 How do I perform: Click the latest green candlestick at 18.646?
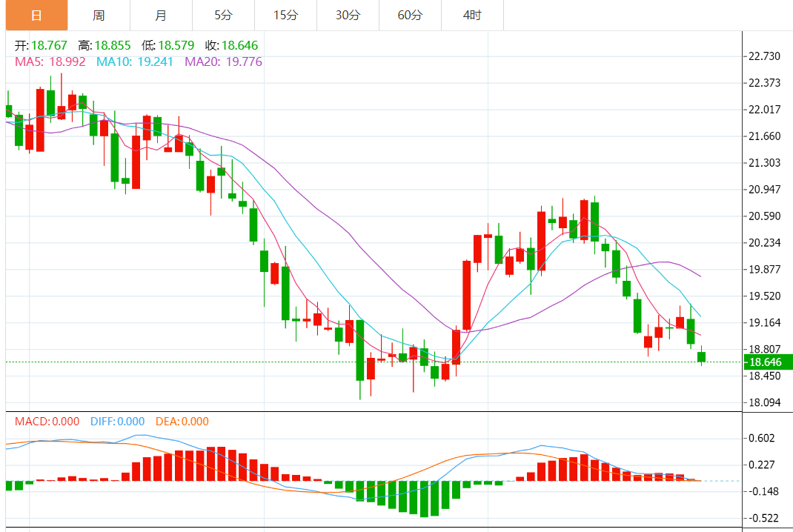(x=701, y=356)
